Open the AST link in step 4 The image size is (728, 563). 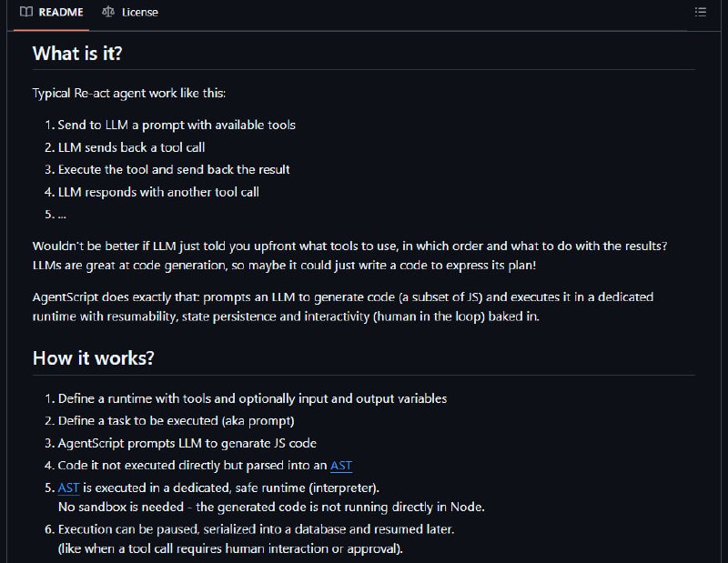click(x=341, y=466)
